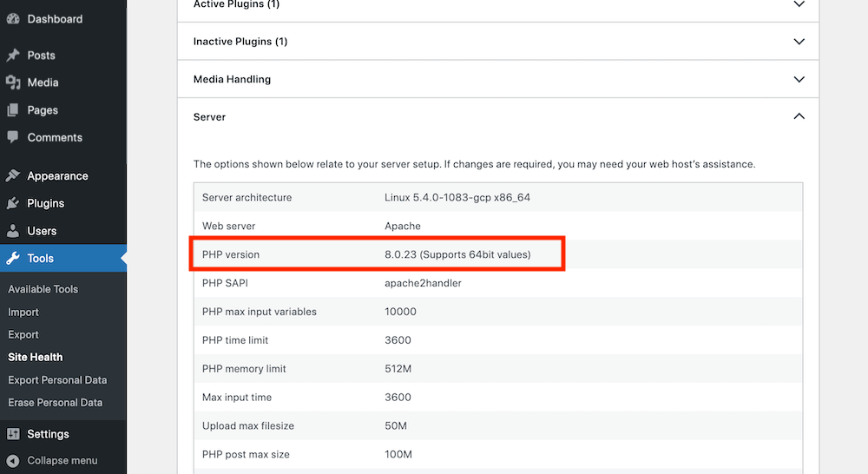
Task: Expand the Inactive Plugins section chevron
Action: 799,42
